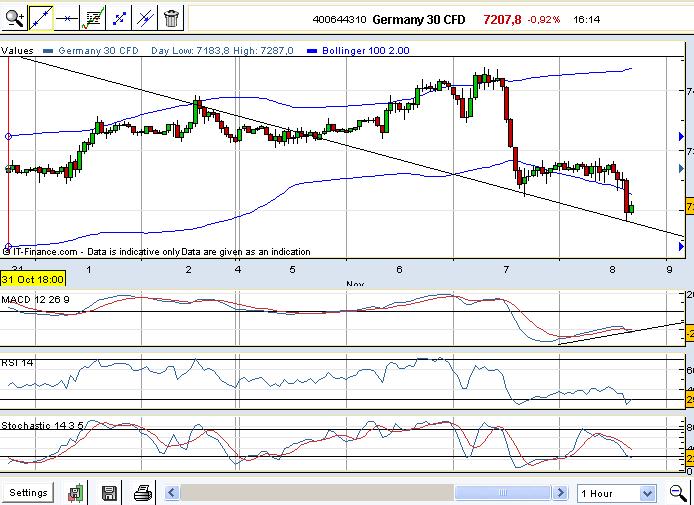This screenshot has width=694, height=505.
Task: Click the Stochastic 14 3 5 indicator label
Action: pyautogui.click(x=42, y=425)
